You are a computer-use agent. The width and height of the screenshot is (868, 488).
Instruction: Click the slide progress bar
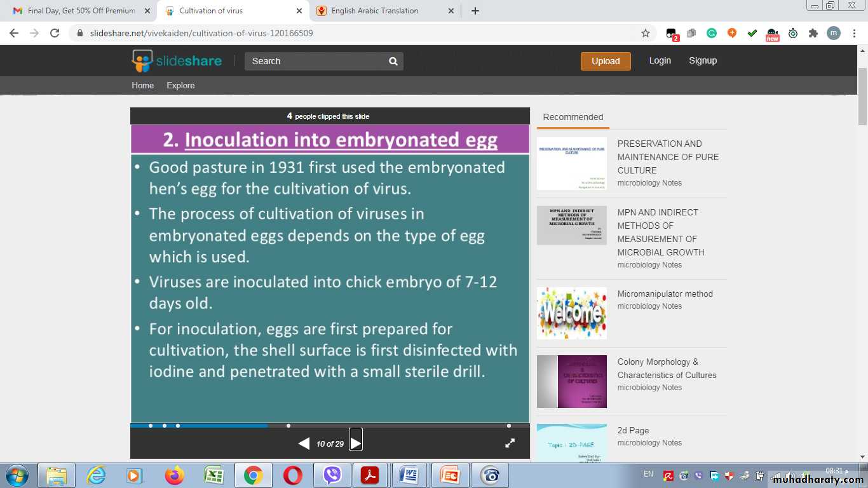(330, 425)
